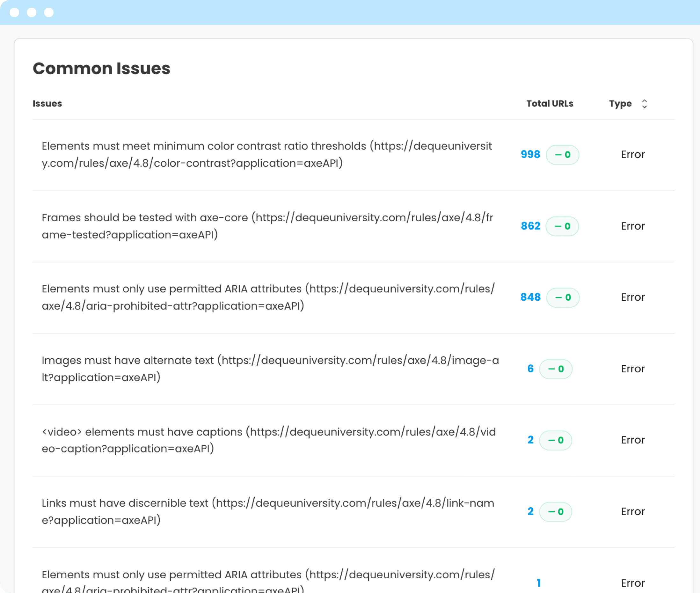Image resolution: width=700 pixels, height=593 pixels.
Task: Click the Common Issues heading
Action: point(101,68)
